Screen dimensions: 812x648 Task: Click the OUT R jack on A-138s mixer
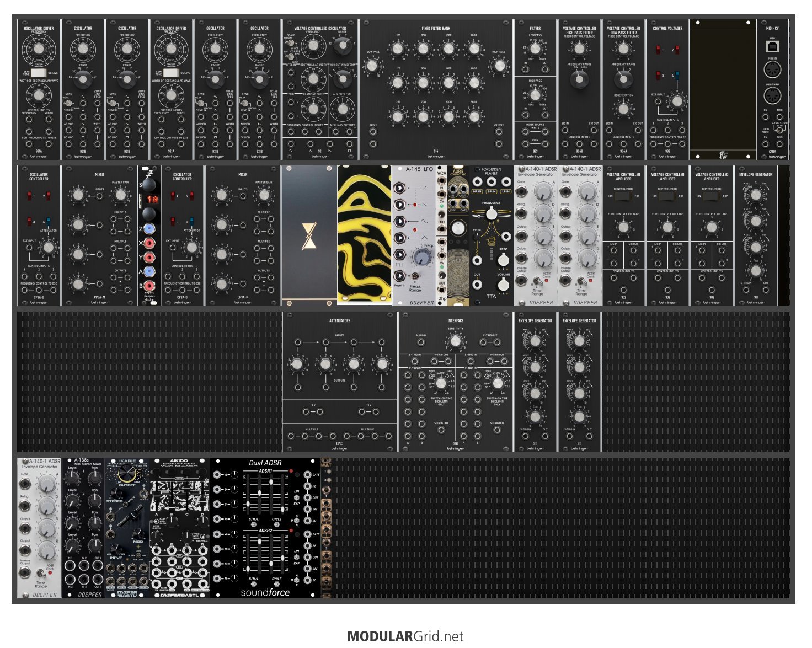(97, 579)
